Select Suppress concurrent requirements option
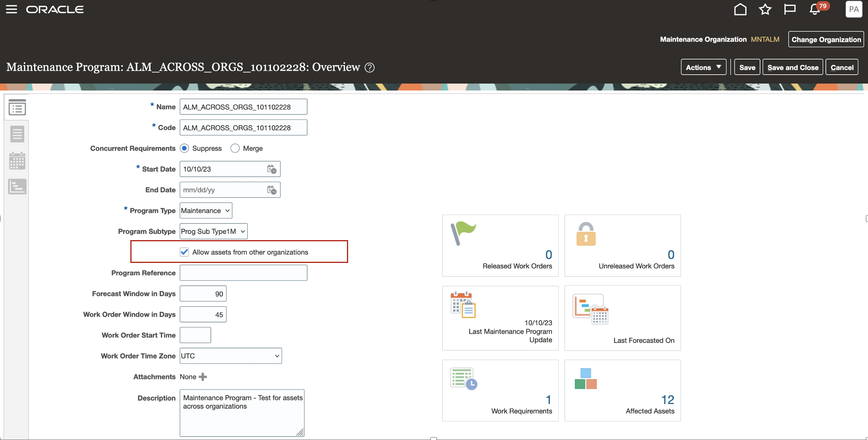Viewport: 868px width, 440px height. point(185,148)
